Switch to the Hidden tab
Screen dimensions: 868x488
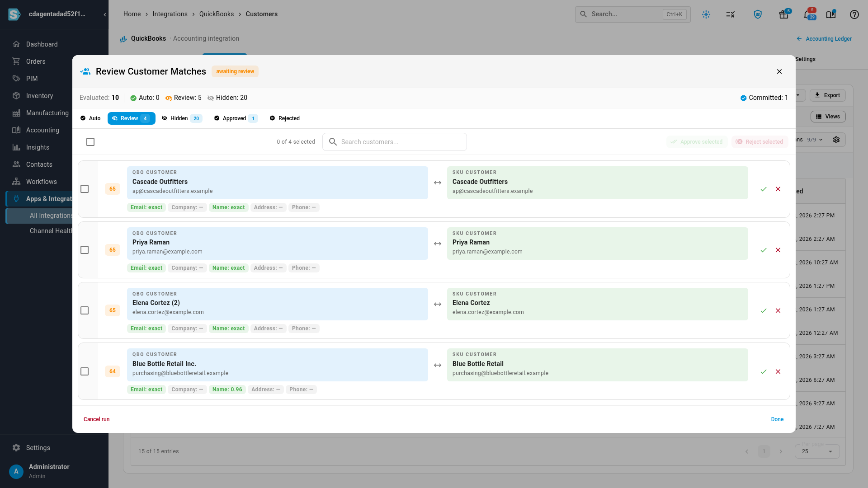click(x=182, y=118)
